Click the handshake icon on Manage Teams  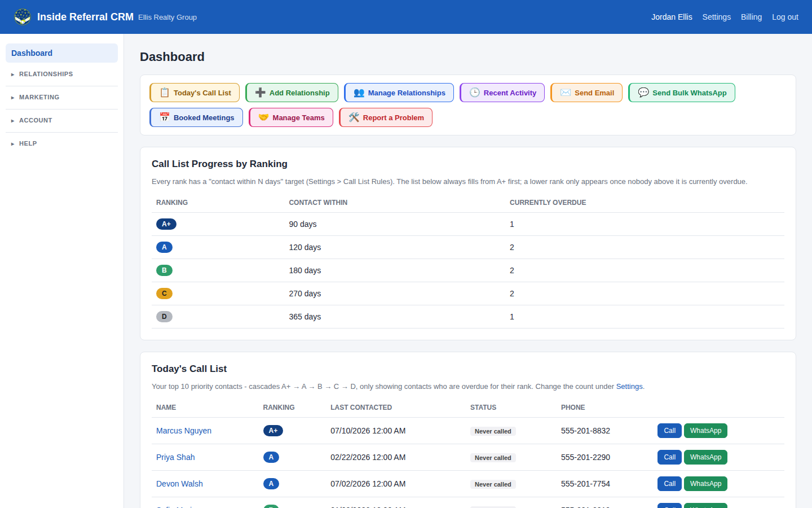263,117
